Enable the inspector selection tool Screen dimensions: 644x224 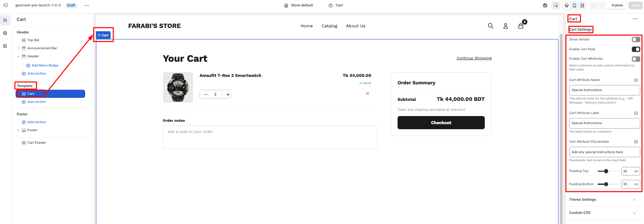556,5
